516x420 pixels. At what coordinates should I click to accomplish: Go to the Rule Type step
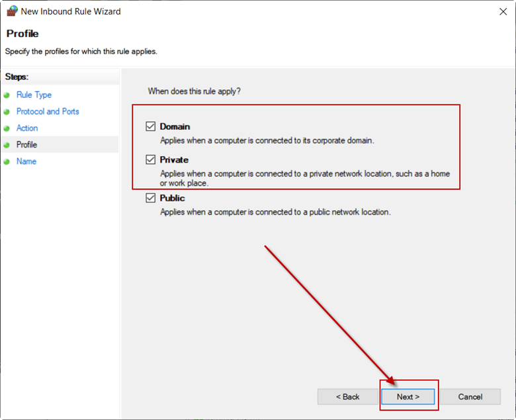[34, 95]
